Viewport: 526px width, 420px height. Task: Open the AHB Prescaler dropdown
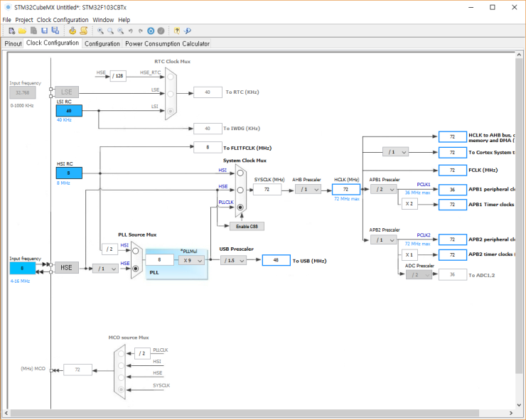[x=308, y=190]
